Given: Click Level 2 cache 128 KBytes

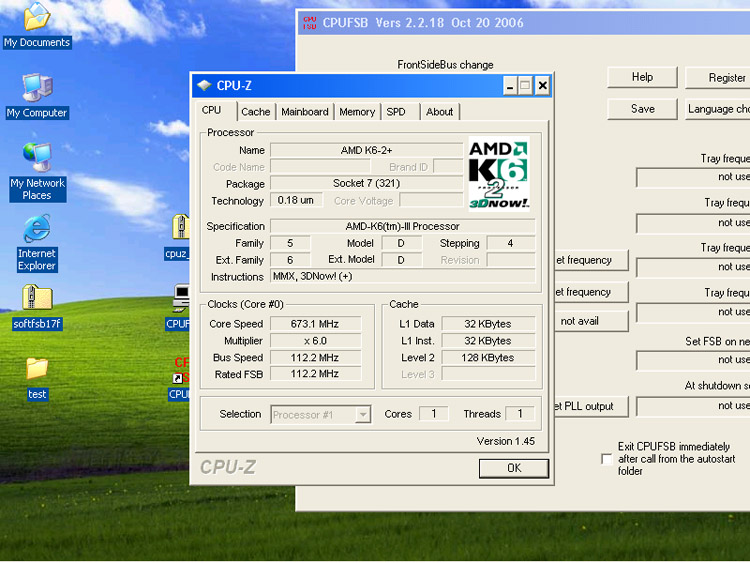Looking at the screenshot, I should 488,357.
